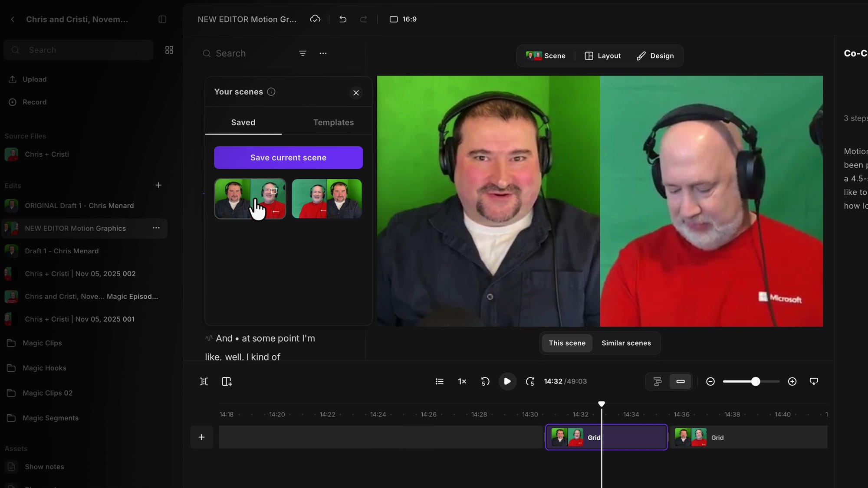The width and height of the screenshot is (868, 488).
Task: Zoom out the timeline
Action: click(x=710, y=381)
